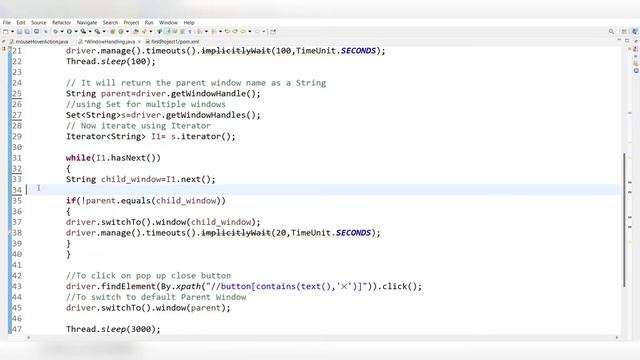The image size is (640, 360).
Task: Click the External Tools run icon
Action: (98, 31)
